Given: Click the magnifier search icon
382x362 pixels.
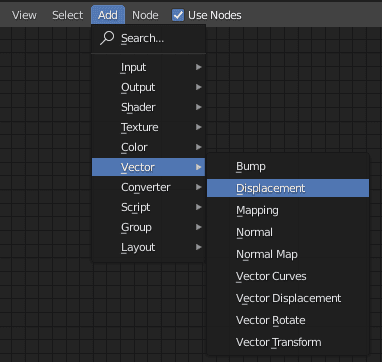Looking at the screenshot, I should [x=107, y=38].
